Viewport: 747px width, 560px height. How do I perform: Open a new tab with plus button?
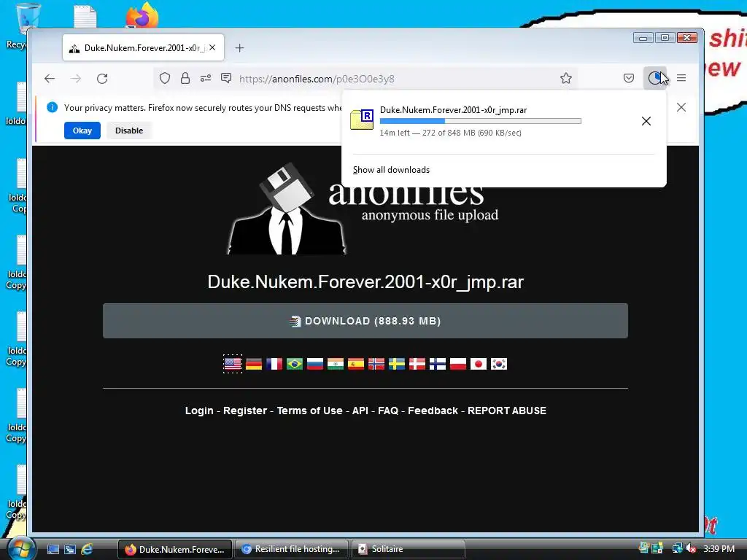point(239,47)
